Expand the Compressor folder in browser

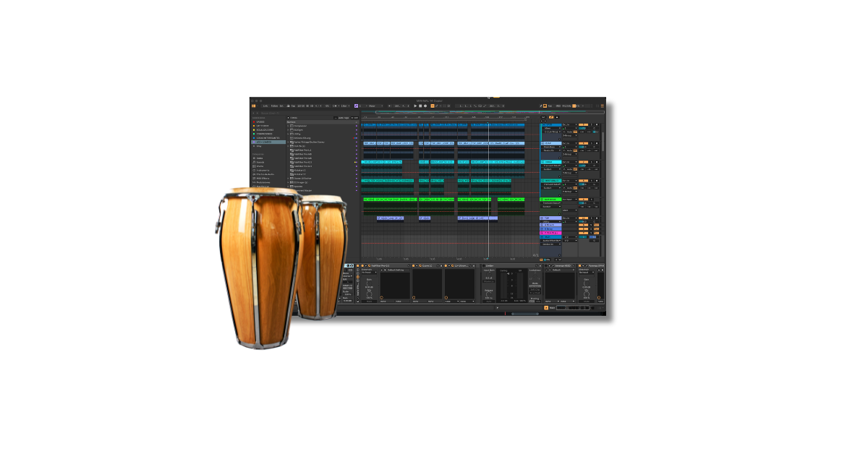pos(288,126)
